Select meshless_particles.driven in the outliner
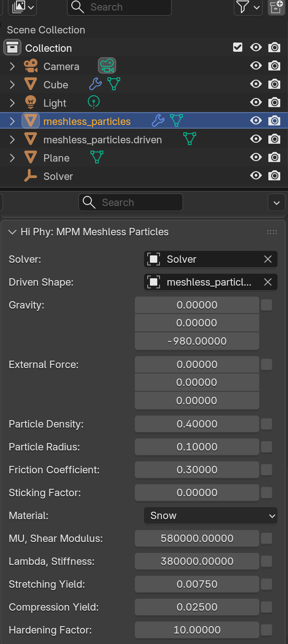Viewport: 288px width, 644px height. pos(102,140)
